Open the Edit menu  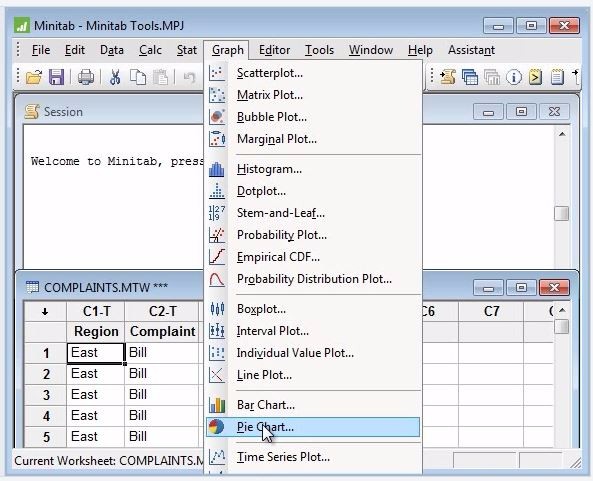click(75, 50)
